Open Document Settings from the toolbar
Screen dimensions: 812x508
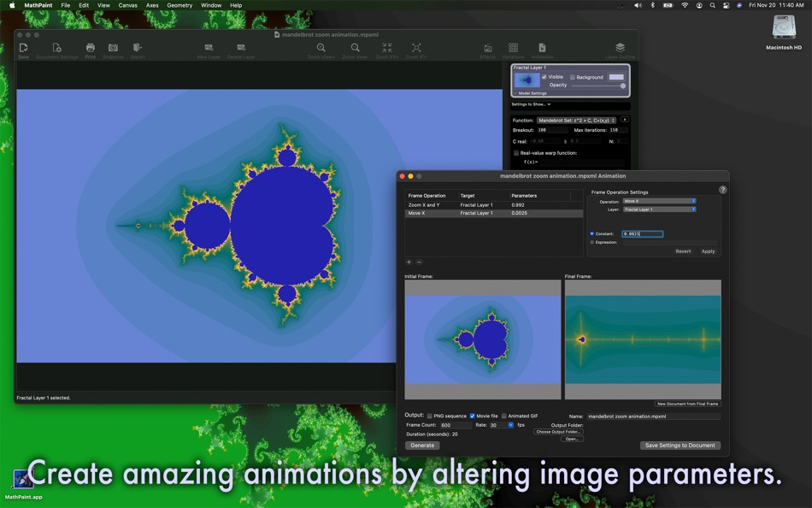pyautogui.click(x=57, y=48)
